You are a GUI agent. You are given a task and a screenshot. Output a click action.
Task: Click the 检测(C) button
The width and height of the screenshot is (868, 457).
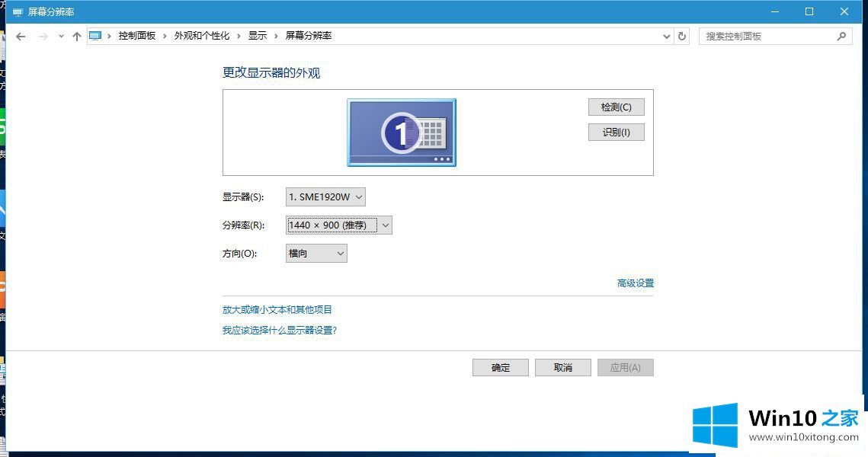[x=616, y=107]
